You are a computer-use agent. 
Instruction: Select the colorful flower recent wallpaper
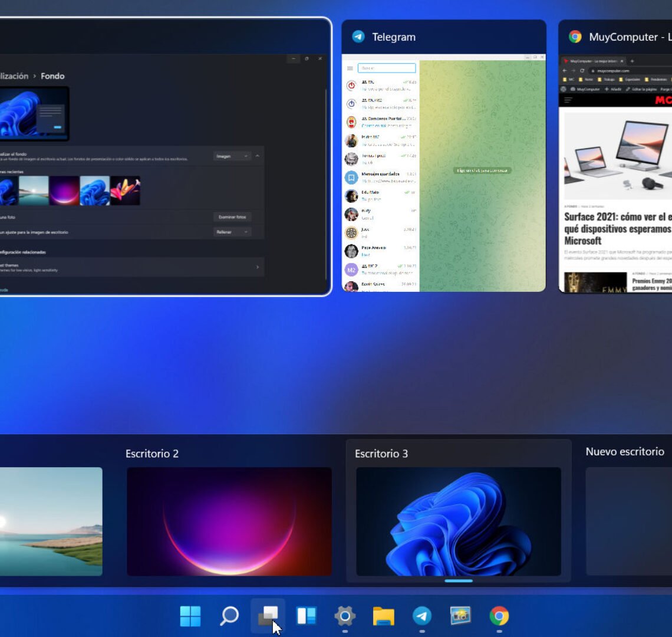pos(125,191)
